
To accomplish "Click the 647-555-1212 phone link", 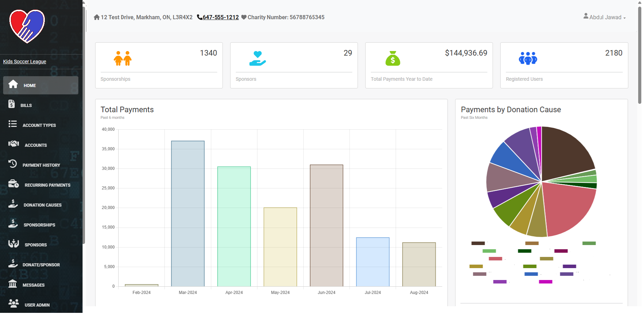I will tap(220, 17).
